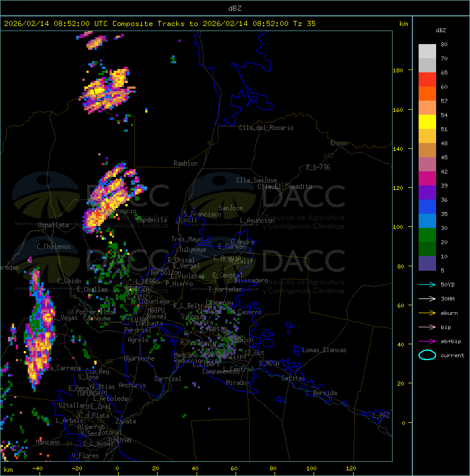Click the 'Catitas' map label

tap(293, 378)
